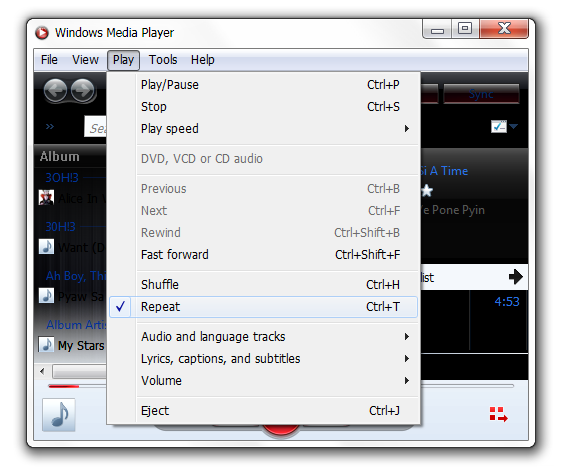
Task: Select Eject from the Play menu
Action: pos(264,410)
